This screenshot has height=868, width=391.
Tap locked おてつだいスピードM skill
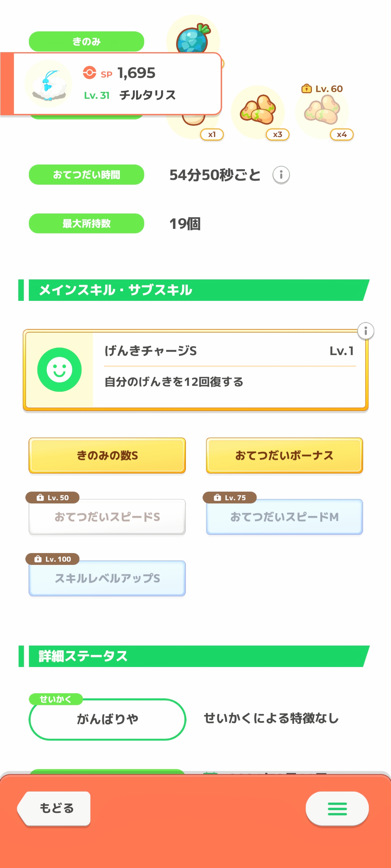(284, 517)
